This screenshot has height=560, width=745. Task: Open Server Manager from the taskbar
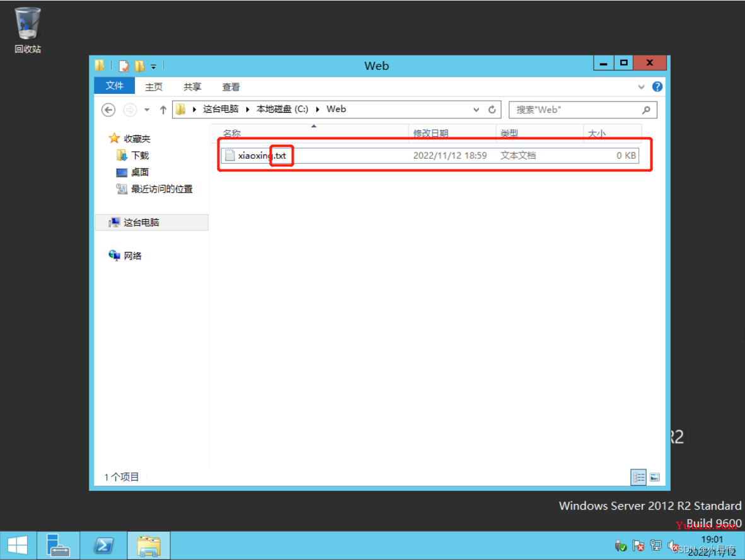[58, 546]
